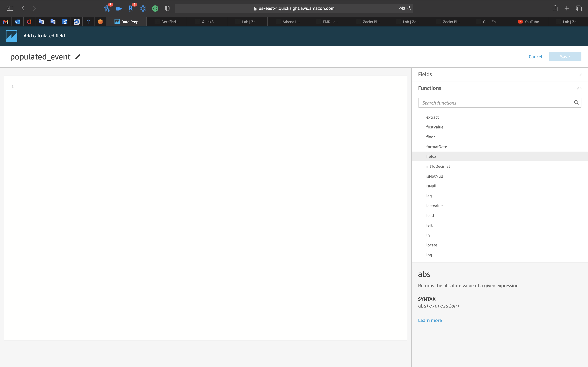Open a new tab with plus icon
This screenshot has width=588, height=367.
click(x=567, y=9)
